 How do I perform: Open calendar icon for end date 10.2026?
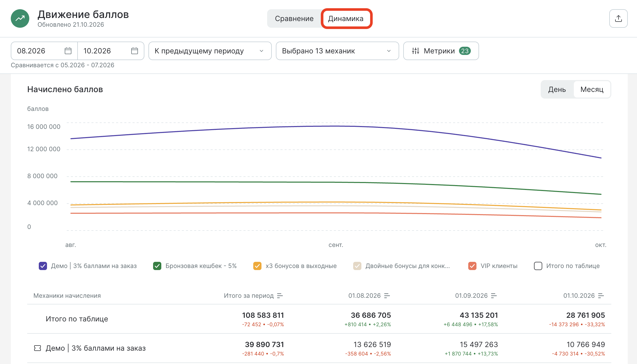click(x=135, y=51)
